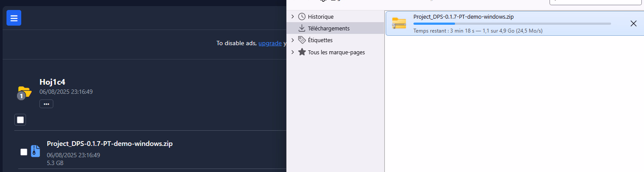Click the clock icon beside Historique

coord(302,17)
